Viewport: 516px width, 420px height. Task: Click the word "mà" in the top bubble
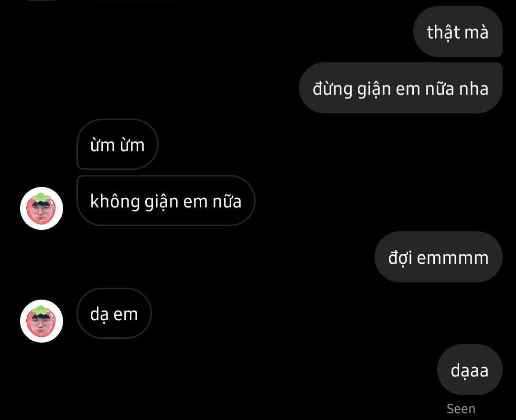[x=476, y=32]
